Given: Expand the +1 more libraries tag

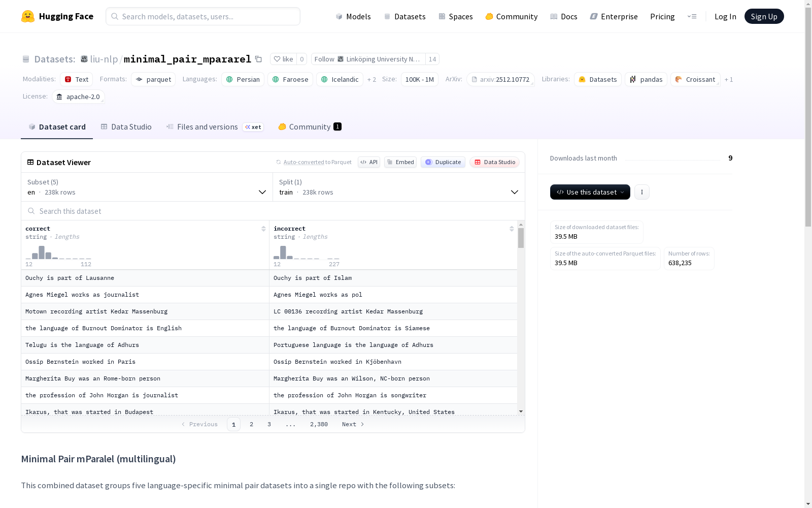Looking at the screenshot, I should click(x=729, y=79).
